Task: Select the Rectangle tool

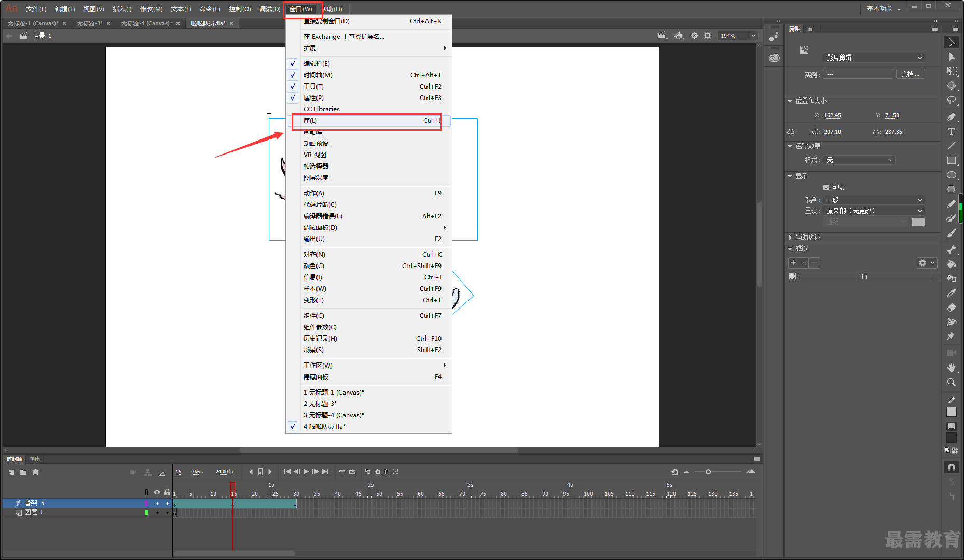Action: tap(952, 161)
